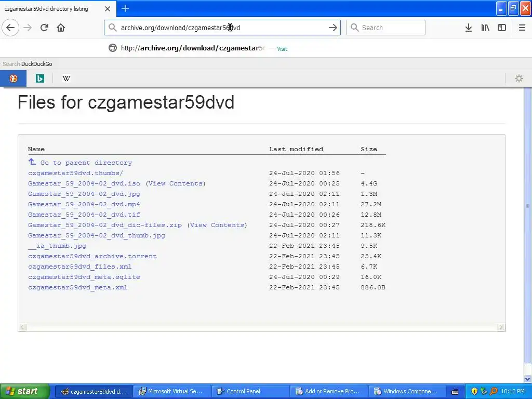Open Gamestar_59_2004-02_dvd.jpg link
Image resolution: width=532 pixels, height=399 pixels.
click(84, 194)
